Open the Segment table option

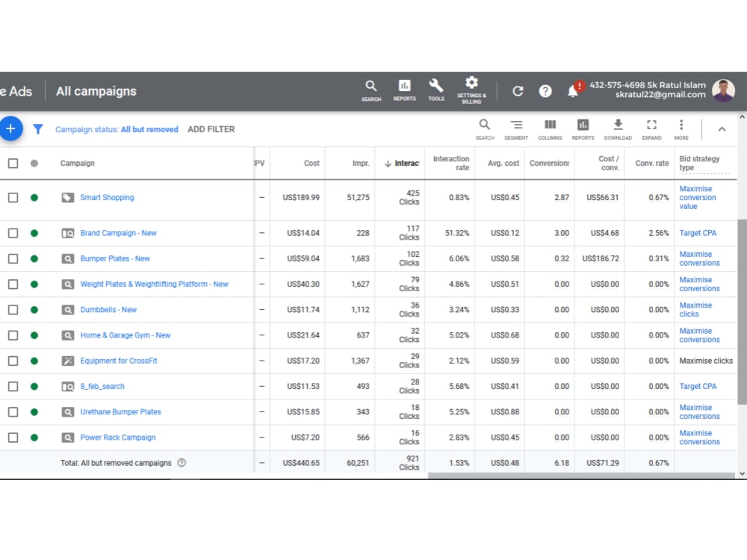coord(516,129)
